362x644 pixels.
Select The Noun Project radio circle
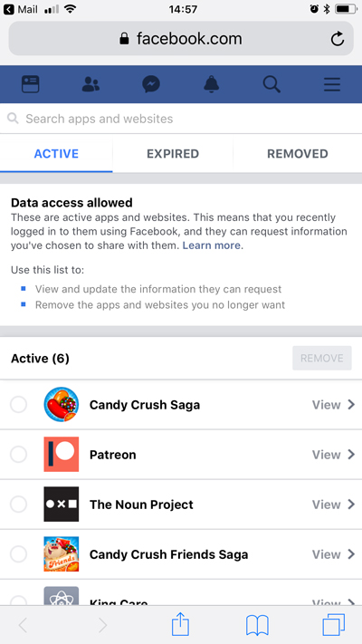[x=18, y=505]
